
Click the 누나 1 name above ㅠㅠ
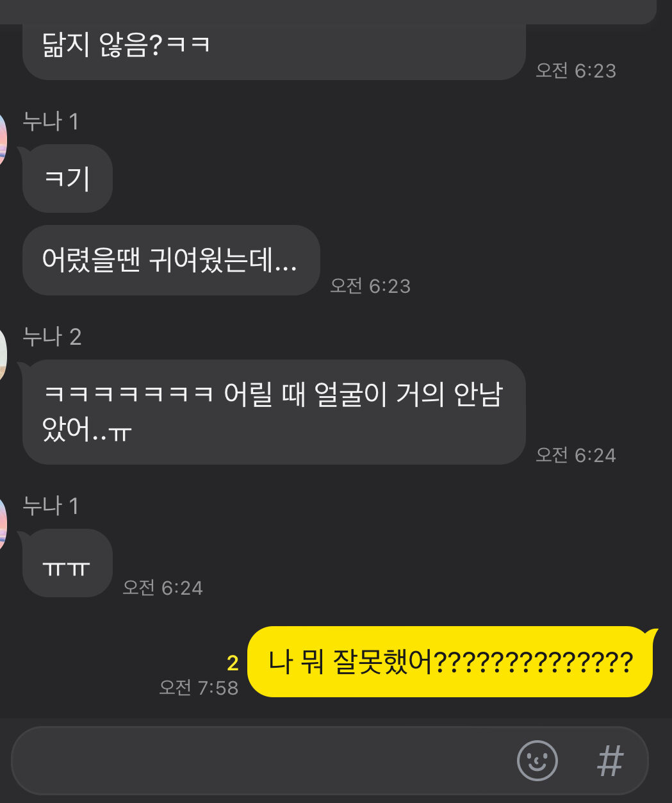[51, 506]
